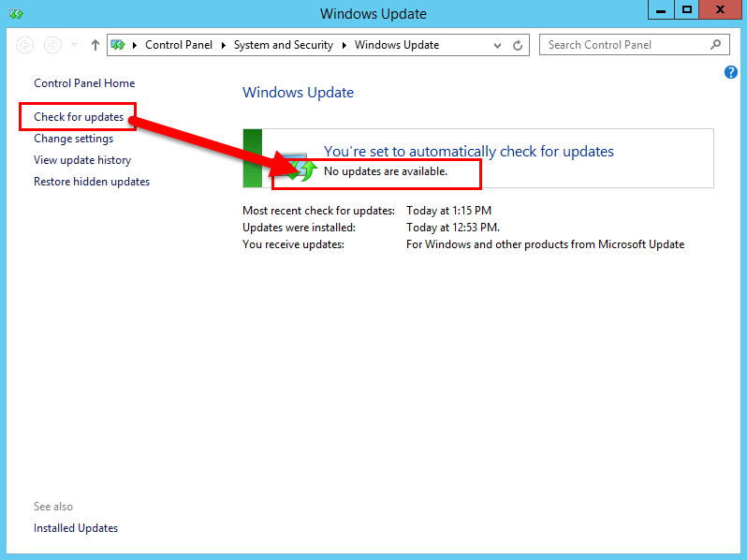The height and width of the screenshot is (560, 747).
Task: Go up one level with the Up arrow
Action: [x=95, y=45]
